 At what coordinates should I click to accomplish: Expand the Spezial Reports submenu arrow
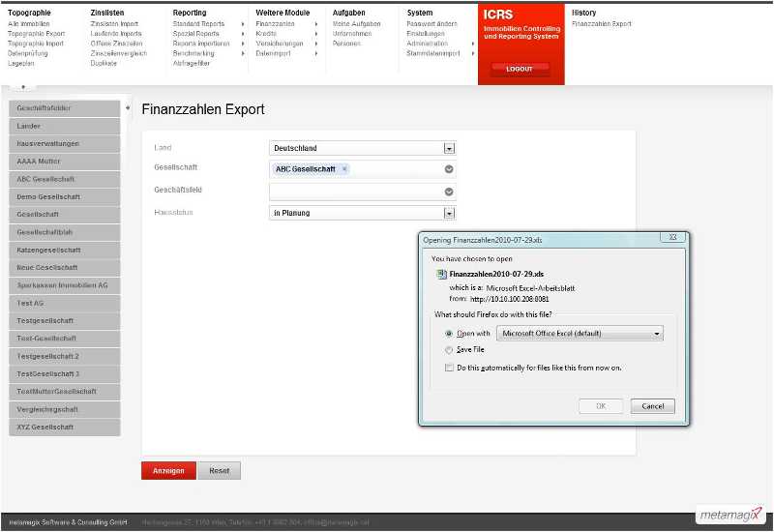[x=243, y=34]
